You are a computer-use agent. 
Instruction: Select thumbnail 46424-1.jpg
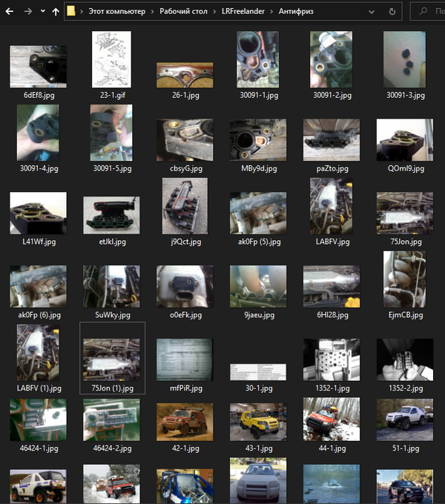coord(39,420)
